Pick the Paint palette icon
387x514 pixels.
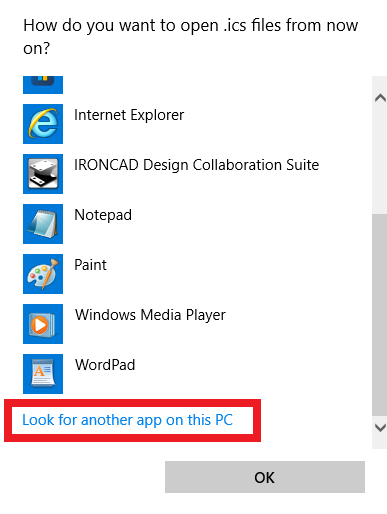[43, 274]
